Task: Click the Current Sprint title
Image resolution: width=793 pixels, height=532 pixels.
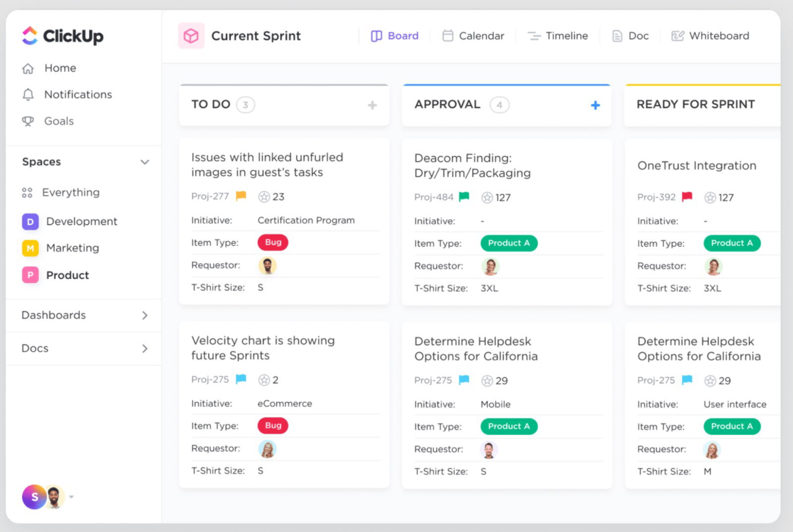Action: click(256, 36)
